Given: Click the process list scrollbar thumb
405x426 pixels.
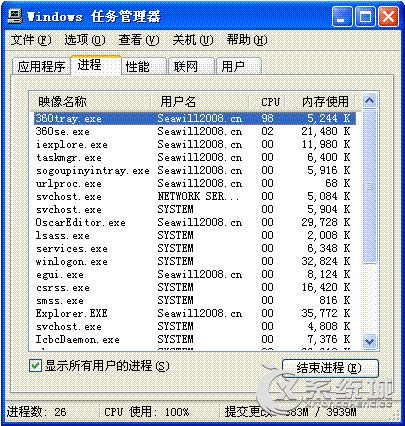Looking at the screenshot, I should pyautogui.click(x=369, y=187).
